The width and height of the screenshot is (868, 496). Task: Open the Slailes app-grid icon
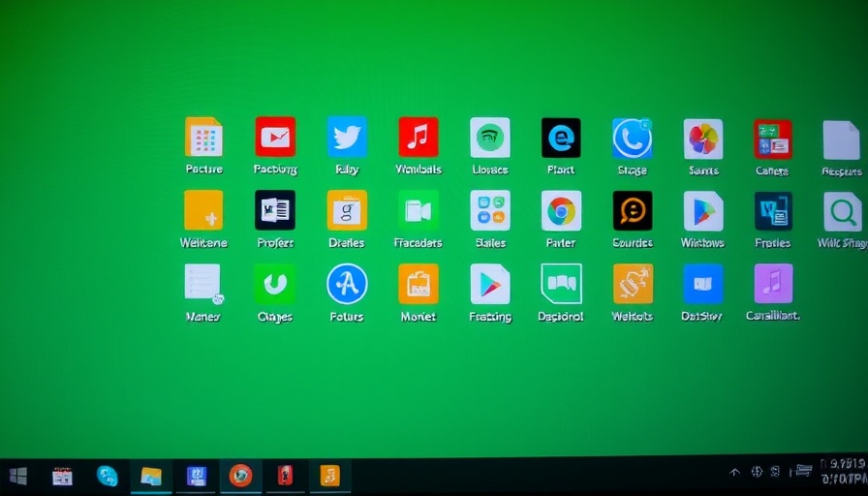coord(490,210)
